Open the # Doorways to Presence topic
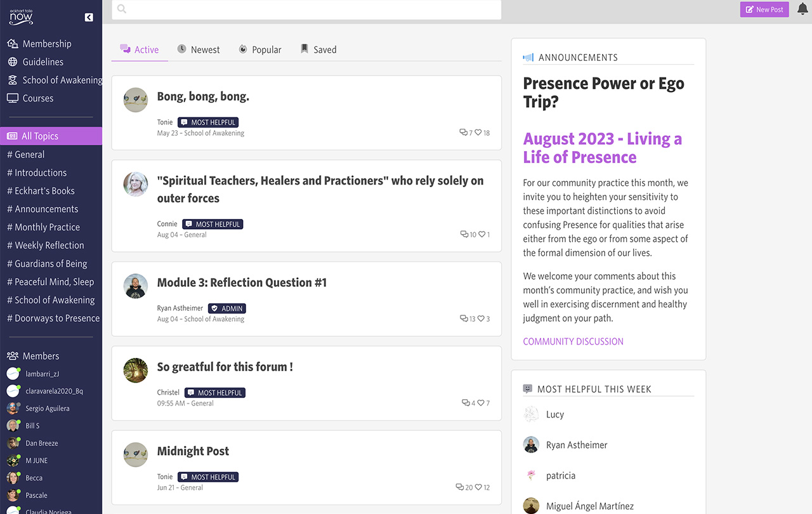The image size is (812, 514). pyautogui.click(x=53, y=318)
